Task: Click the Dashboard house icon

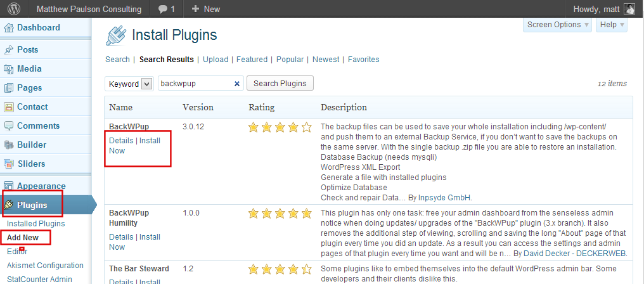Action: (9, 28)
